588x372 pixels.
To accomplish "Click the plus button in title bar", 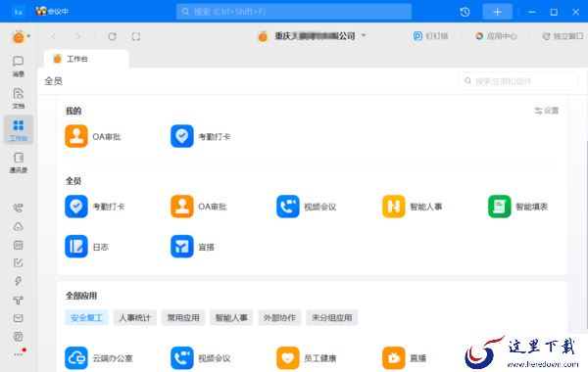I will [x=497, y=12].
